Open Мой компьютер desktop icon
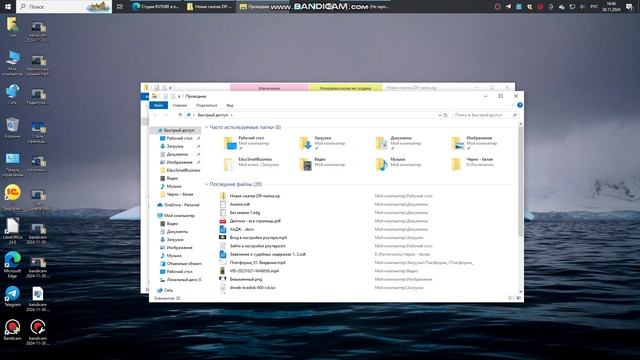Viewport: 640px width, 360px height. tap(12, 63)
